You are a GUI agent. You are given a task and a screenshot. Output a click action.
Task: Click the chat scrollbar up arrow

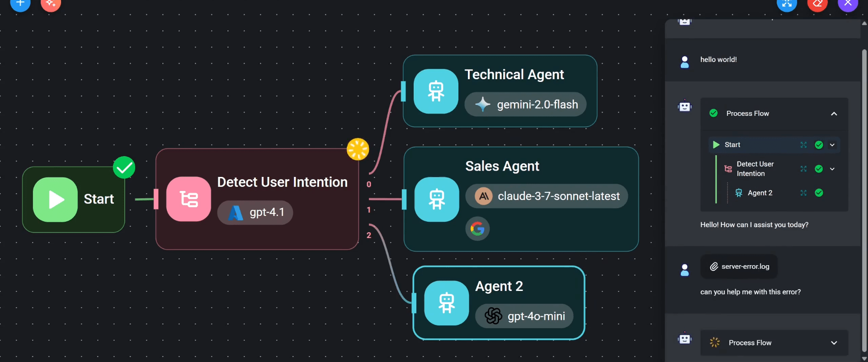click(864, 23)
